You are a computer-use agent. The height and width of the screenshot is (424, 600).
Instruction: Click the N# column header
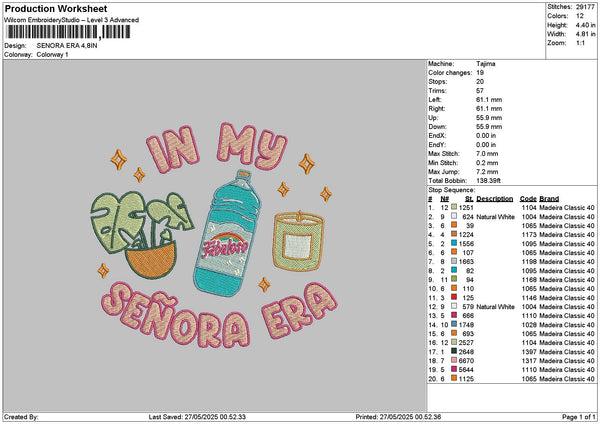(444, 199)
